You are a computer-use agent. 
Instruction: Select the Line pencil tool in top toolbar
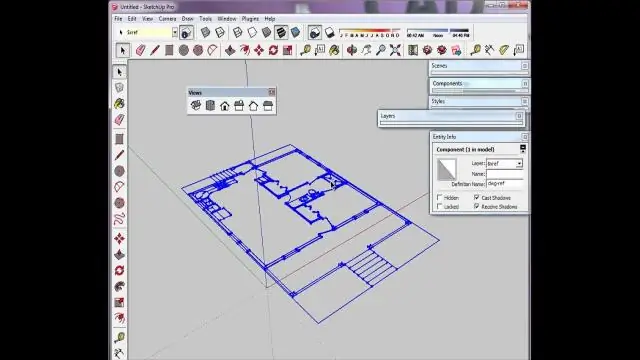(155, 50)
